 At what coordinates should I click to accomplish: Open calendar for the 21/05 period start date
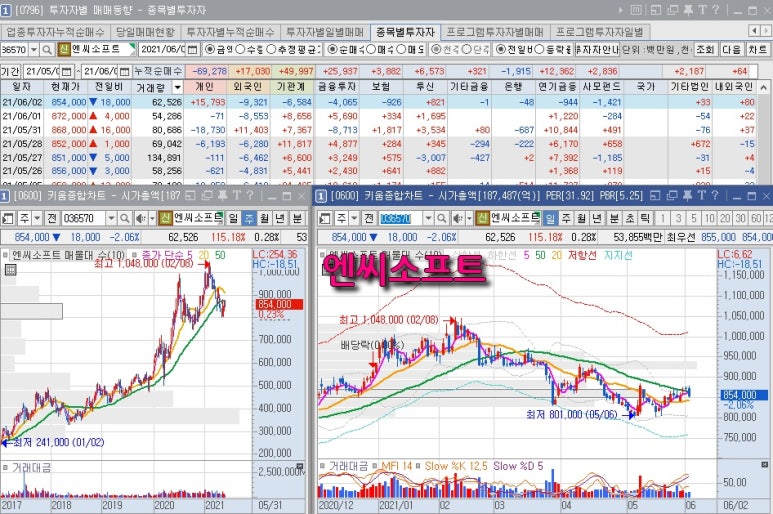67,72
